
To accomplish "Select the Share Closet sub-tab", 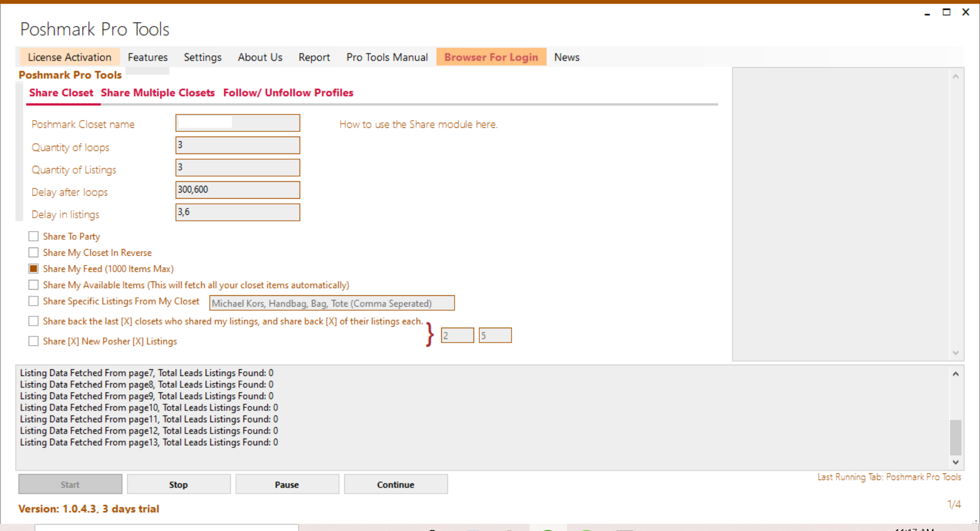I will click(61, 93).
